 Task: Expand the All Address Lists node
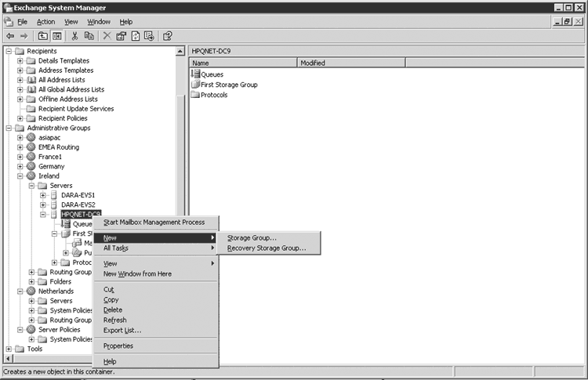click(x=20, y=80)
